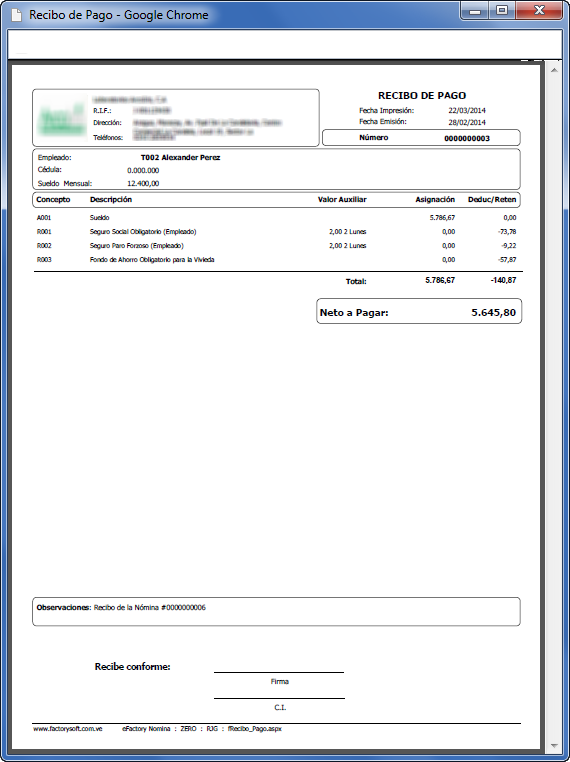Click the Concepto column header
The height and width of the screenshot is (762, 570).
click(x=53, y=200)
